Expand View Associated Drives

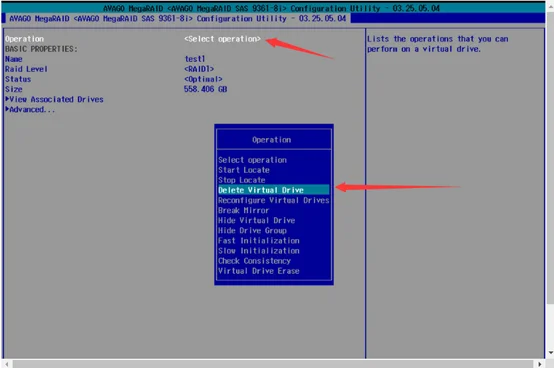point(54,100)
